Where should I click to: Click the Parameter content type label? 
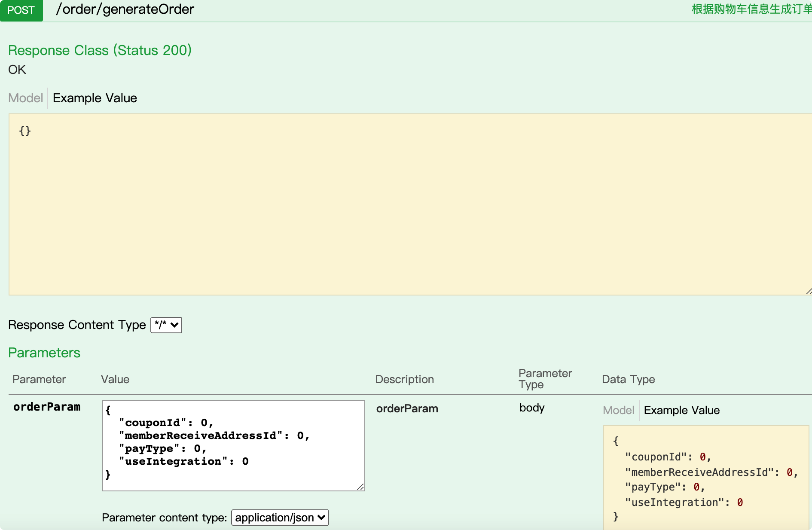point(164,518)
